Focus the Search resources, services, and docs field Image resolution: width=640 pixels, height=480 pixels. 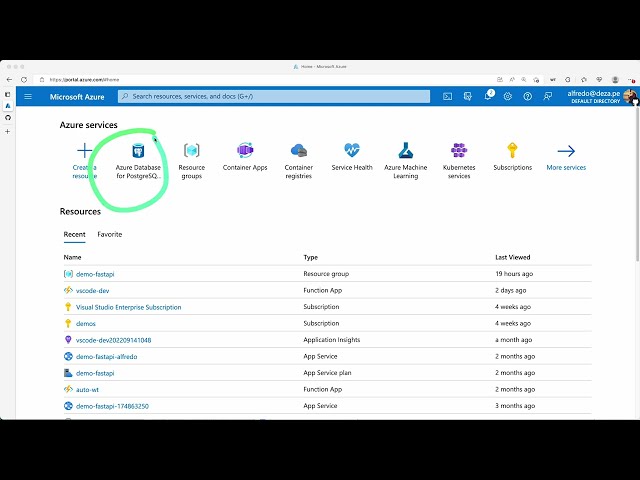[274, 96]
